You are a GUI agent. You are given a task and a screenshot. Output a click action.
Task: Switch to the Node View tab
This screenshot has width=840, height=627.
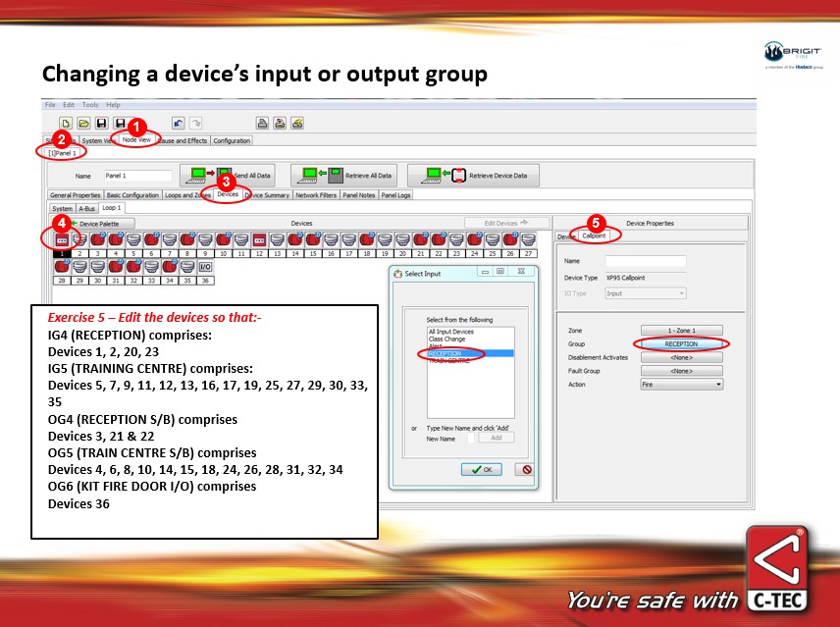[135, 140]
